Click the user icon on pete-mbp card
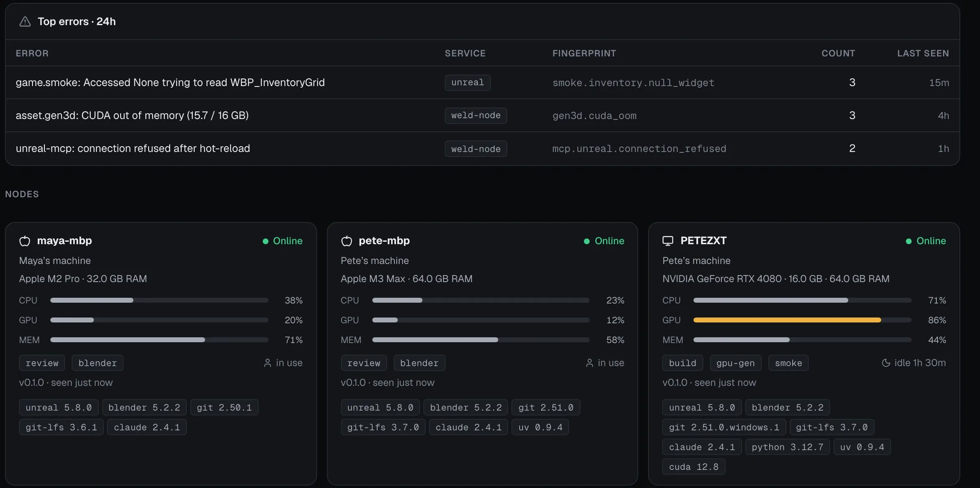980x488 pixels. [590, 363]
